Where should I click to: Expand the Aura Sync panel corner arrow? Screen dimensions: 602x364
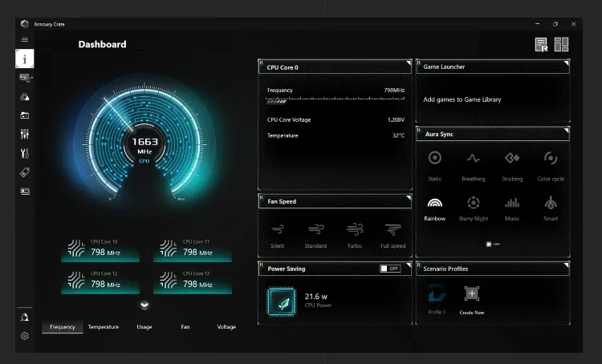pos(567,131)
